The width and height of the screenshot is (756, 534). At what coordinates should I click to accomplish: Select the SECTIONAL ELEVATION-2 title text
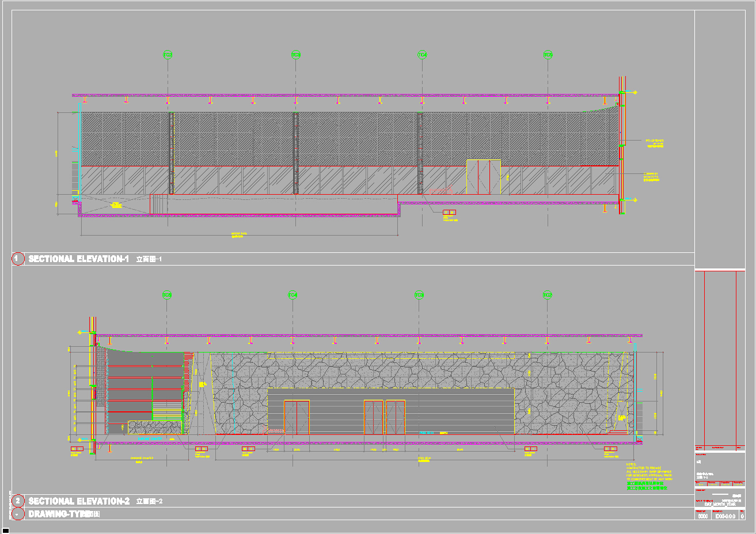[x=79, y=502]
